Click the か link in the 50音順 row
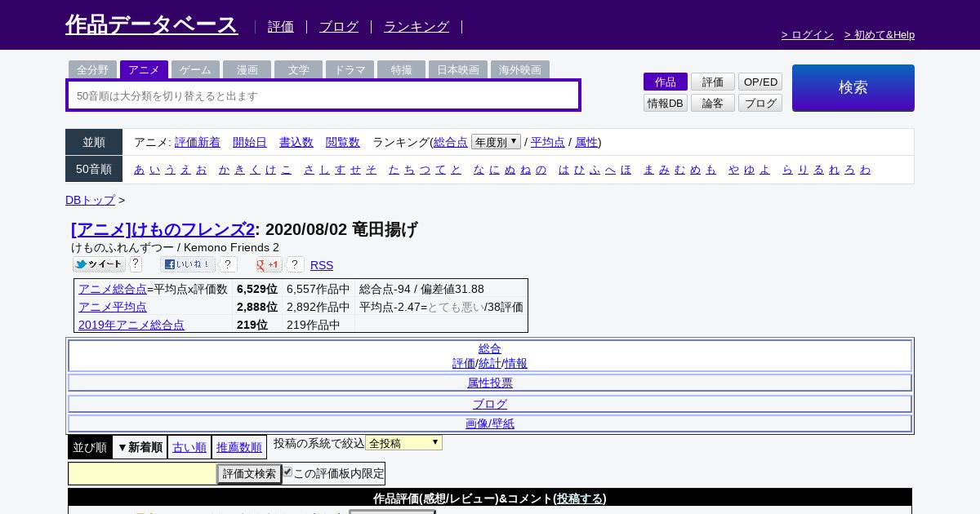Image resolution: width=980 pixels, height=514 pixels. (224, 169)
